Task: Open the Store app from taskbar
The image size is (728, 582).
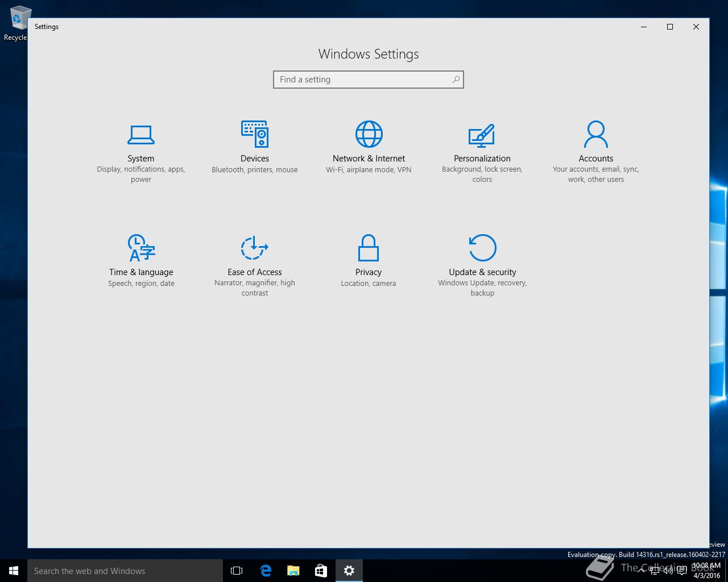Action: click(x=321, y=571)
